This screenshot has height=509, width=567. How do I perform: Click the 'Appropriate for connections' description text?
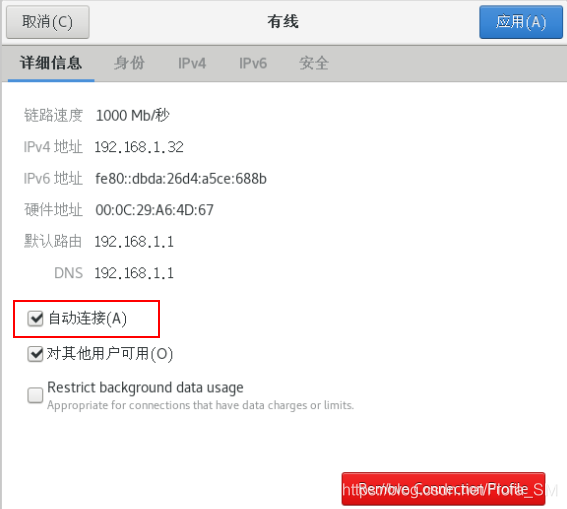200,405
